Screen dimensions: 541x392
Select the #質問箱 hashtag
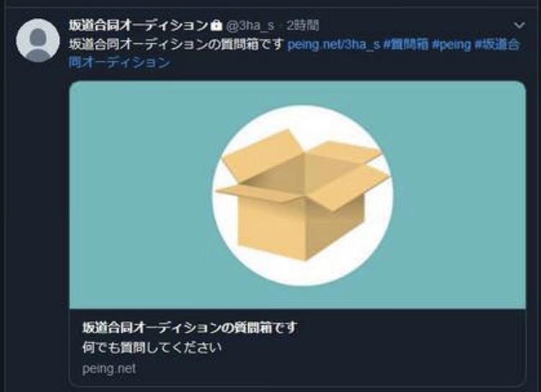406,45
